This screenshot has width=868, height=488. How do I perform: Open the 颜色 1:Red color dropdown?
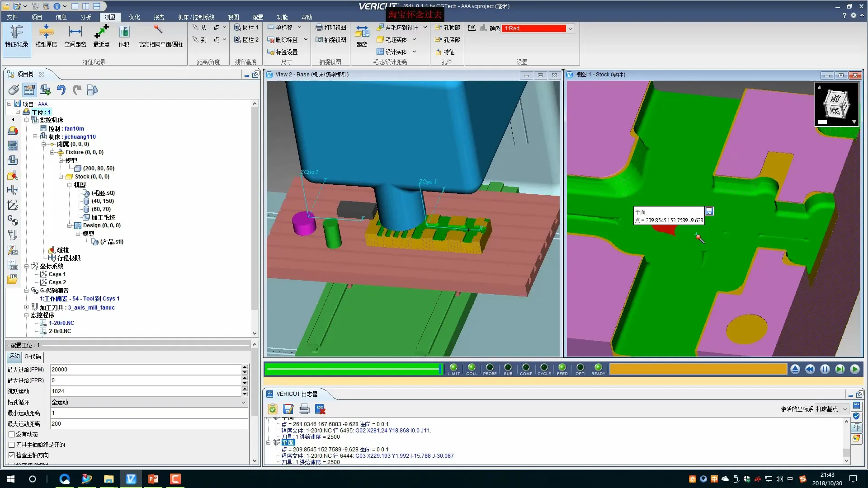pyautogui.click(x=571, y=28)
